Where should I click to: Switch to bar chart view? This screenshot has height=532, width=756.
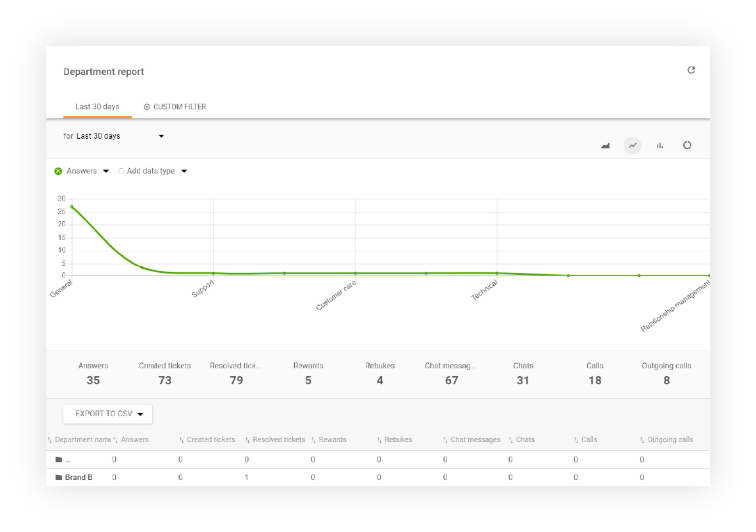click(660, 145)
